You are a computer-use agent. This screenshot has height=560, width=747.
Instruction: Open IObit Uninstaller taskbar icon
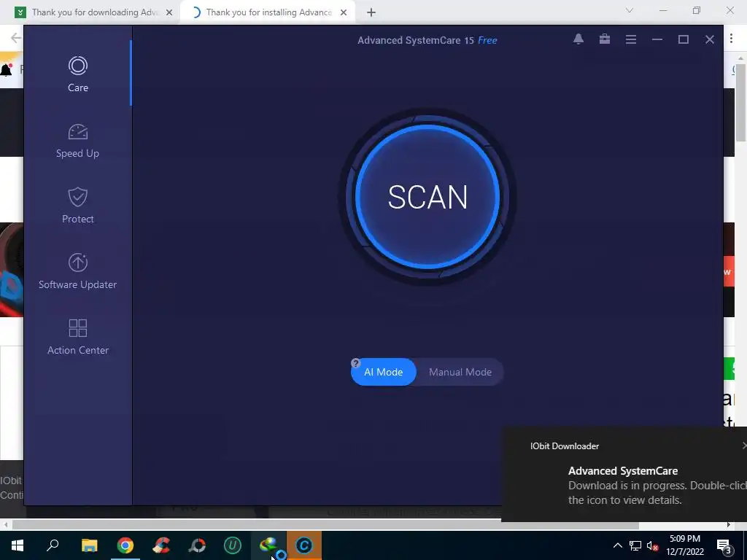(x=233, y=545)
